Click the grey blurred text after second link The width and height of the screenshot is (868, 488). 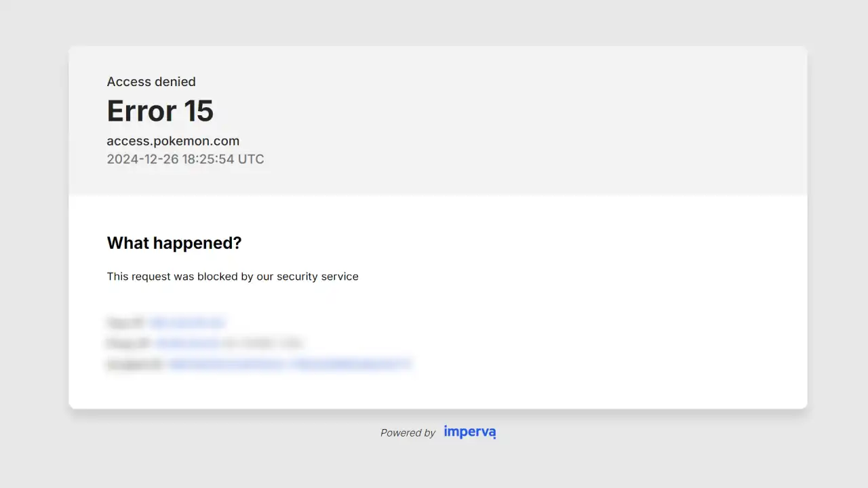(x=262, y=343)
